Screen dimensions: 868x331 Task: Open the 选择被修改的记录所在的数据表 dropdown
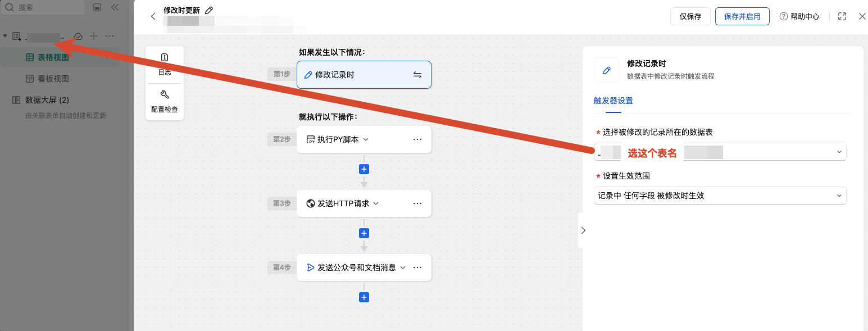(720, 152)
